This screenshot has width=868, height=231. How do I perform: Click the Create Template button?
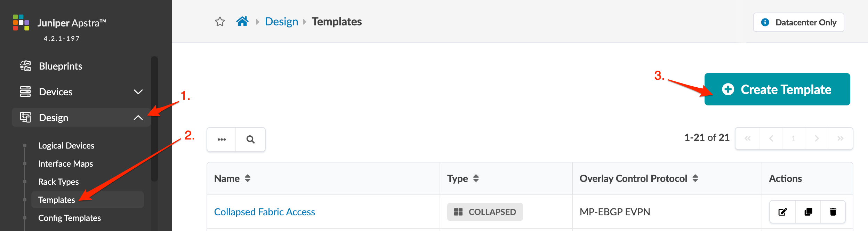click(x=777, y=89)
